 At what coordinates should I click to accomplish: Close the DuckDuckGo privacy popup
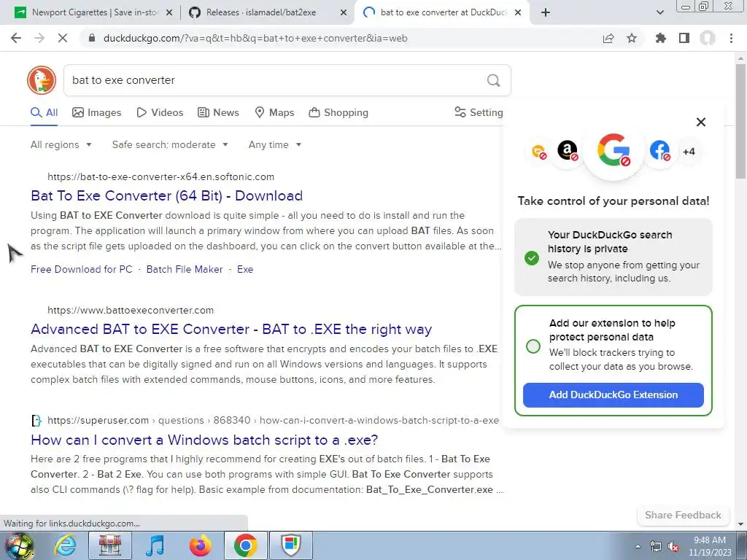tap(701, 122)
